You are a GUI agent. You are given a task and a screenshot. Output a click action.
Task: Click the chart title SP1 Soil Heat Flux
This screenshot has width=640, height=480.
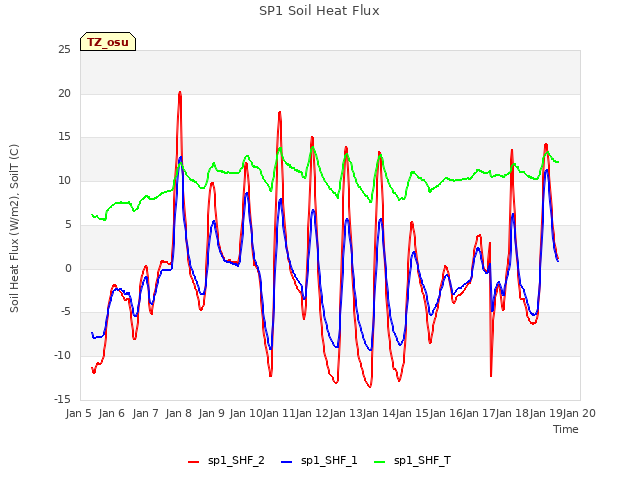pyautogui.click(x=319, y=11)
